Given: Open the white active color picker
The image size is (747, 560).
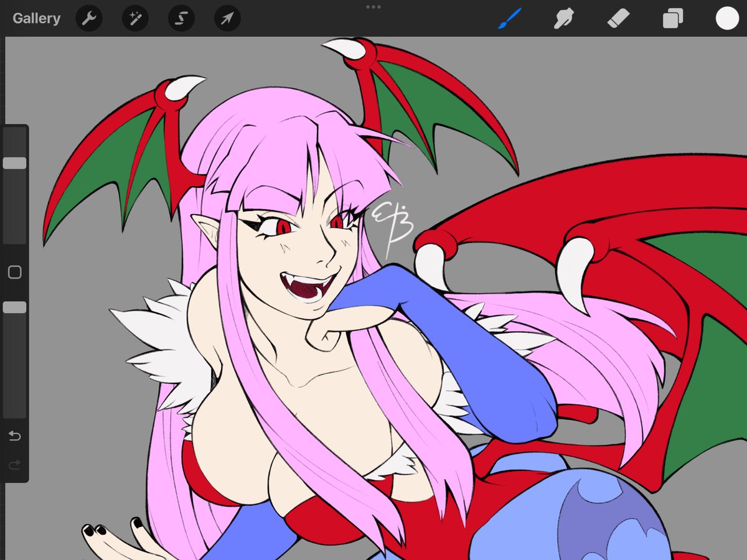Looking at the screenshot, I should point(727,19).
